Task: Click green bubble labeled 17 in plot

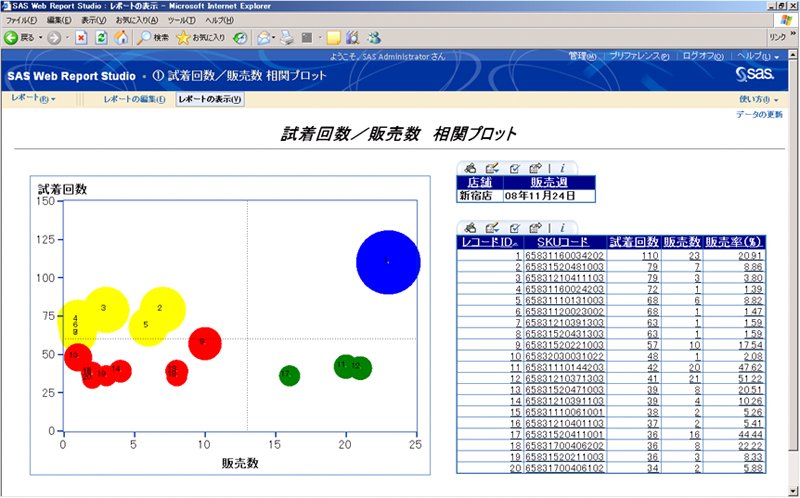Action: tap(289, 376)
